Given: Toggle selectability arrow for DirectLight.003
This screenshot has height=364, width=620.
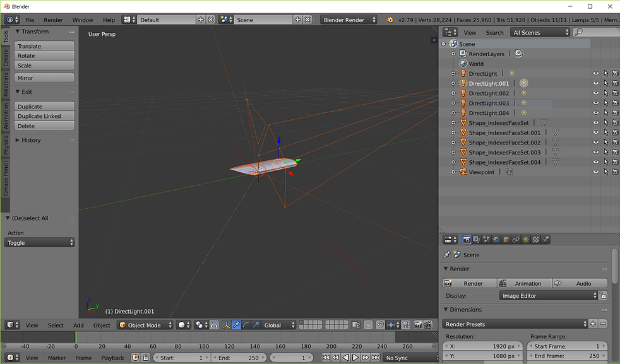Looking at the screenshot, I should (605, 103).
